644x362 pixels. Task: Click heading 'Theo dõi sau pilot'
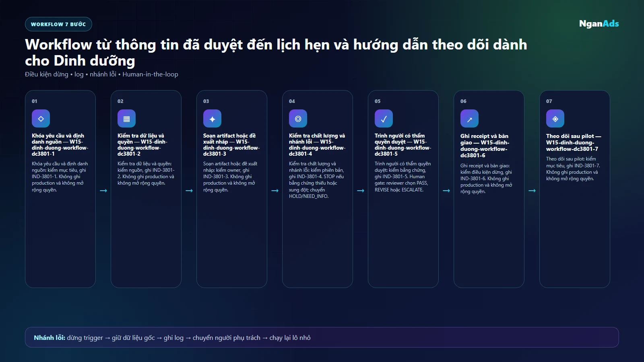(574, 142)
